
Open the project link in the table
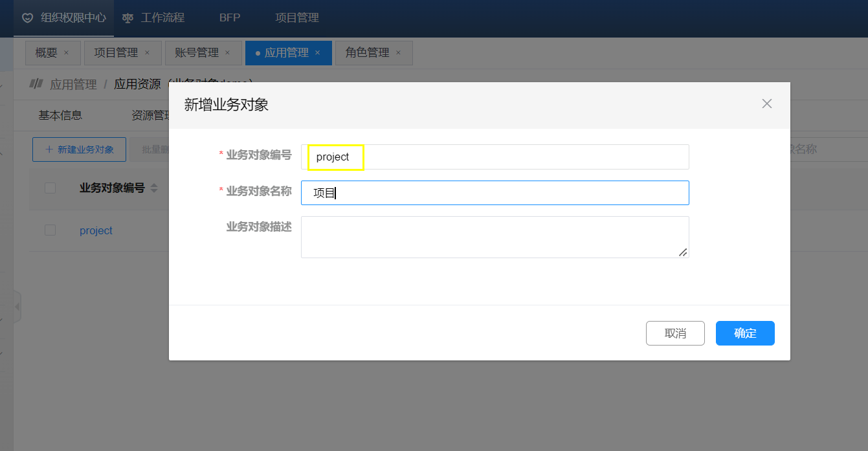[x=96, y=231]
